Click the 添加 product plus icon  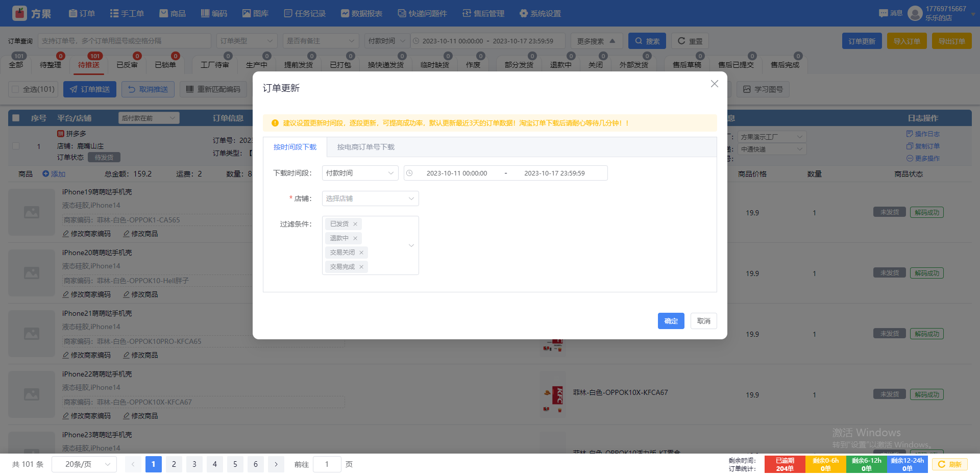[46, 174]
